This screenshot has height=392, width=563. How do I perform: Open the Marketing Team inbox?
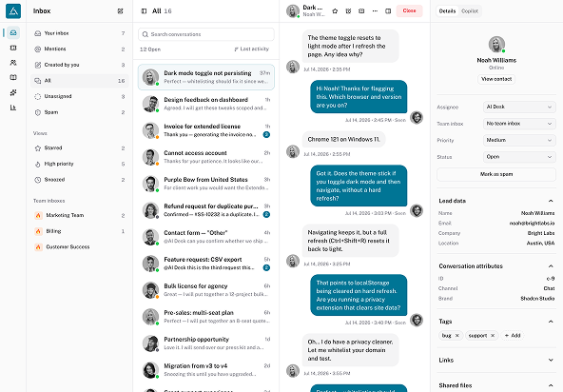coord(79,215)
